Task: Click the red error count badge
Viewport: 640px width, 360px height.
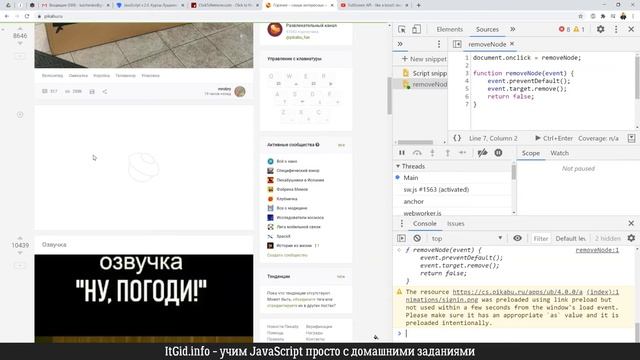Action: (x=564, y=29)
